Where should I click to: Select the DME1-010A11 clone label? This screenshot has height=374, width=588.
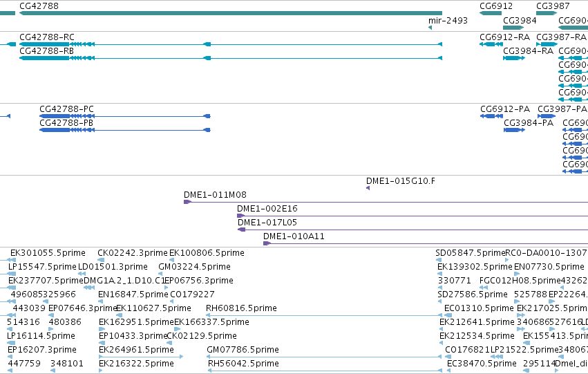click(294, 236)
